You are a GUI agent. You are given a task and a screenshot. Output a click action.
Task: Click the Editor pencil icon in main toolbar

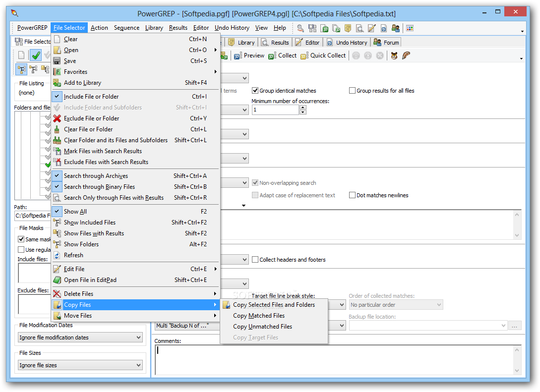(371, 28)
